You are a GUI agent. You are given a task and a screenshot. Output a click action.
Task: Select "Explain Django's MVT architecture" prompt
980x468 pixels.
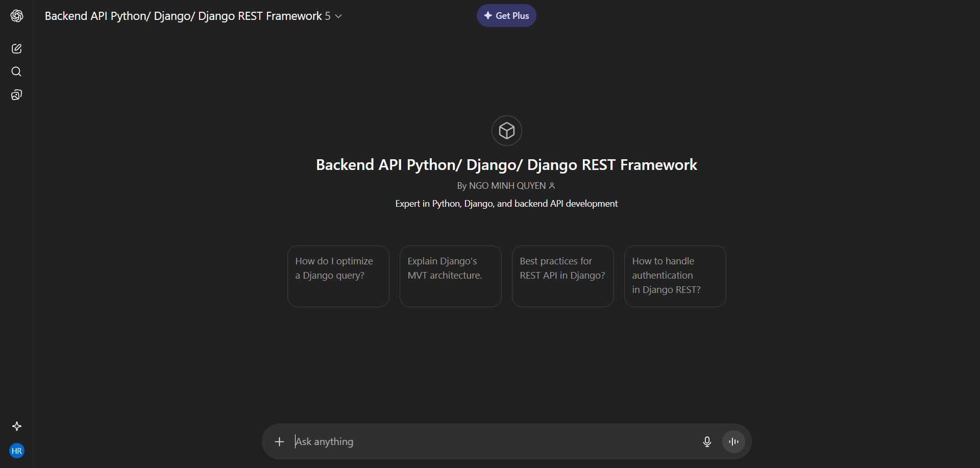pyautogui.click(x=450, y=276)
